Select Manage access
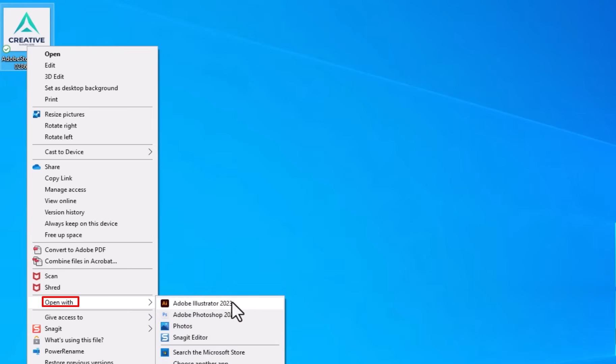616x364 pixels. pyautogui.click(x=65, y=190)
